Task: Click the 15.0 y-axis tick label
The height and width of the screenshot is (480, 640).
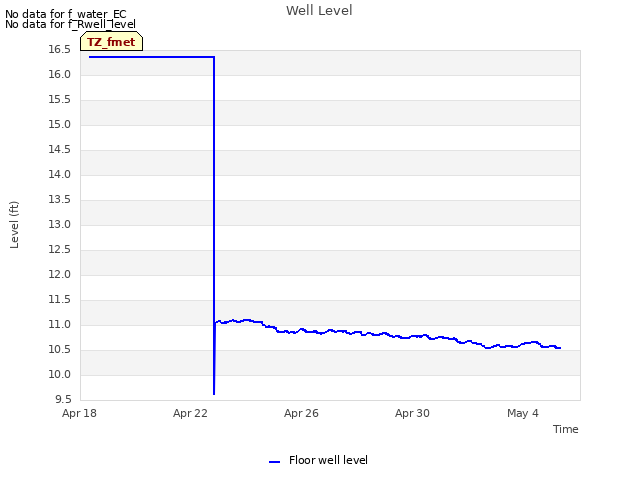Action: [x=60, y=124]
